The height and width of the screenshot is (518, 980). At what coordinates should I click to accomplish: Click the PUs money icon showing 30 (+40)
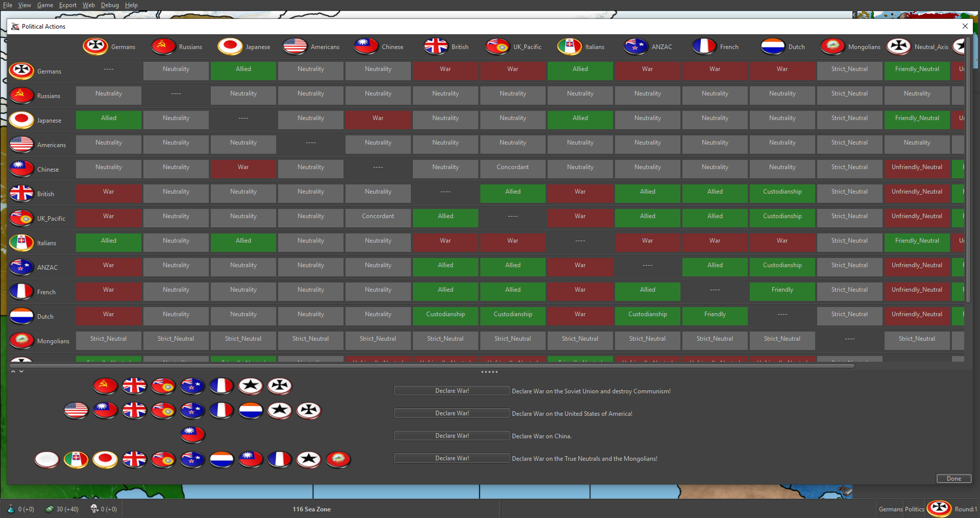[50, 509]
